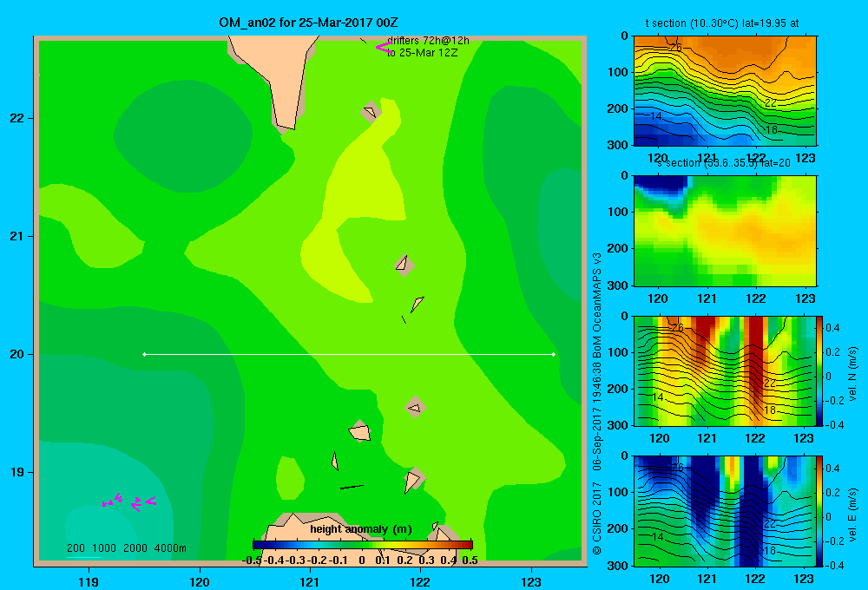This screenshot has width=868, height=590.
Task: Click the '-0.5' label under the height anomaly bar
Action: tap(252, 560)
